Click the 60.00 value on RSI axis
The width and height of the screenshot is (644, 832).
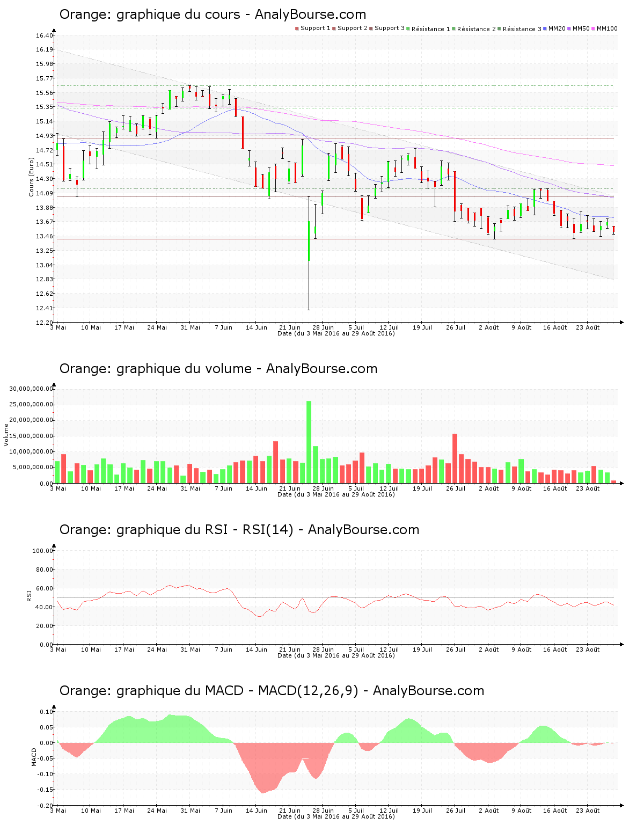(45, 588)
